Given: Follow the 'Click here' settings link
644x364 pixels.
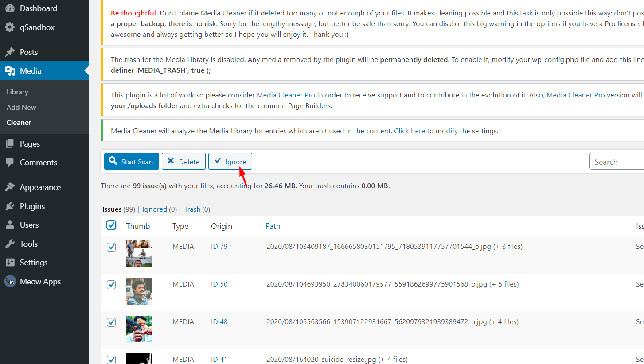Looking at the screenshot, I should [409, 131].
